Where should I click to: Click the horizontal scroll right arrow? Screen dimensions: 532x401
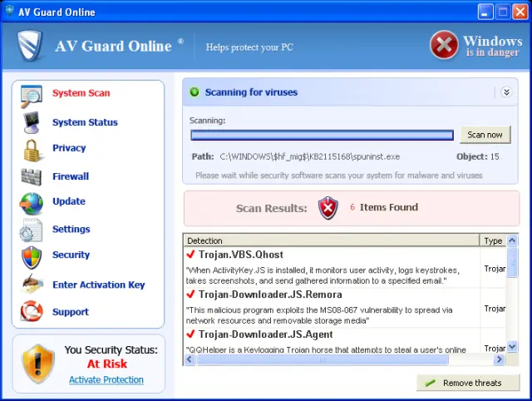coord(499,359)
